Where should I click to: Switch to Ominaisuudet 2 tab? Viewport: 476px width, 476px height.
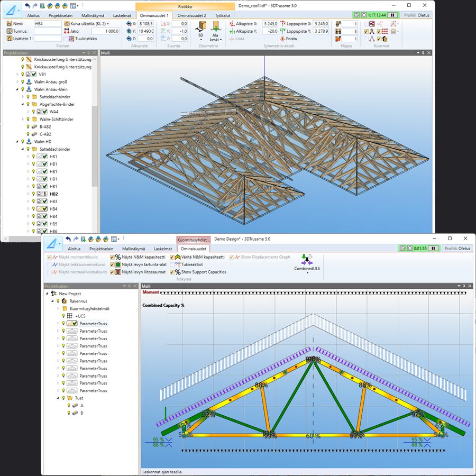click(x=191, y=15)
